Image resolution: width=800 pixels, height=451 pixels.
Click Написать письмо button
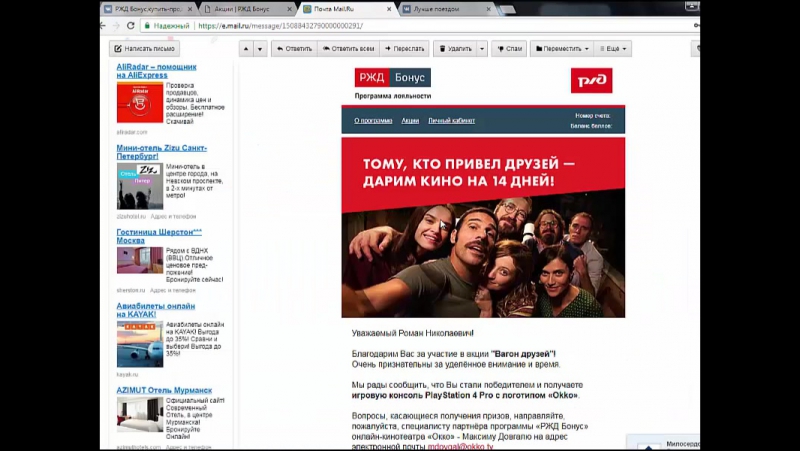coord(144,48)
